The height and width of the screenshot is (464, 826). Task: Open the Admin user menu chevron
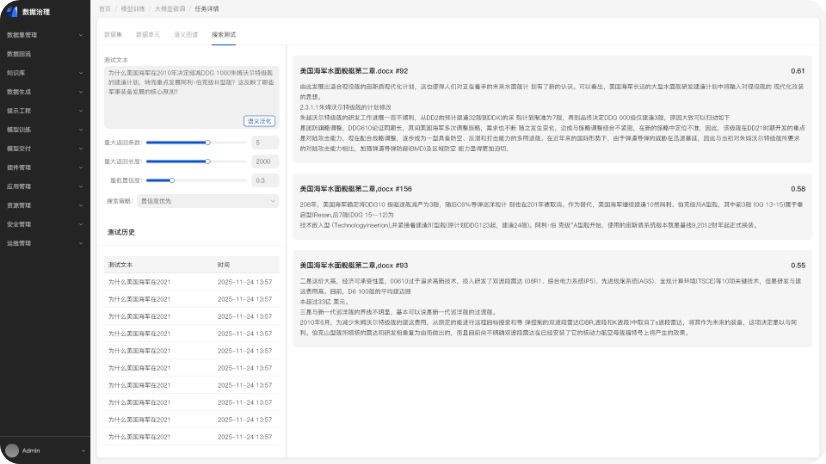click(x=82, y=451)
